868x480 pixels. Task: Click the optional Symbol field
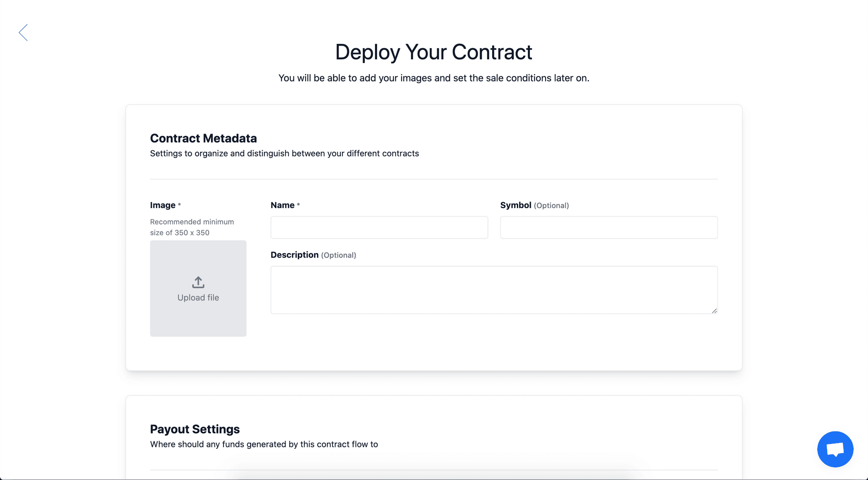(x=608, y=227)
